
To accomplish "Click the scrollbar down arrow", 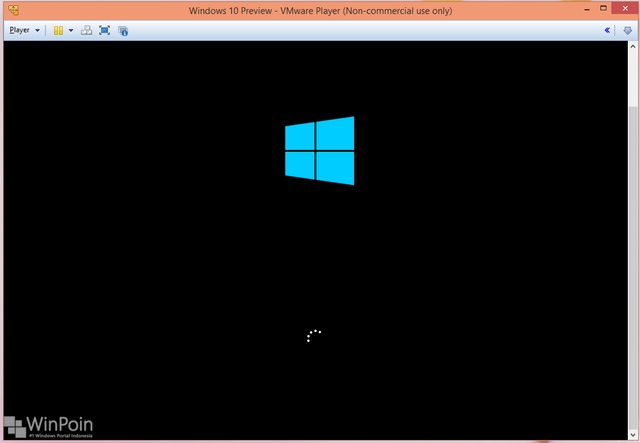I will click(633, 435).
